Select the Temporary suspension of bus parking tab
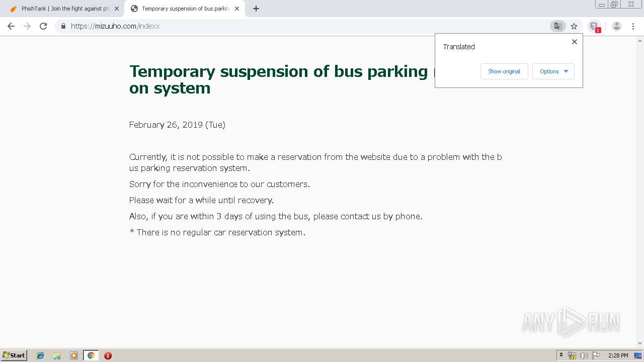Screen dimensions: 644x362 (x=184, y=9)
